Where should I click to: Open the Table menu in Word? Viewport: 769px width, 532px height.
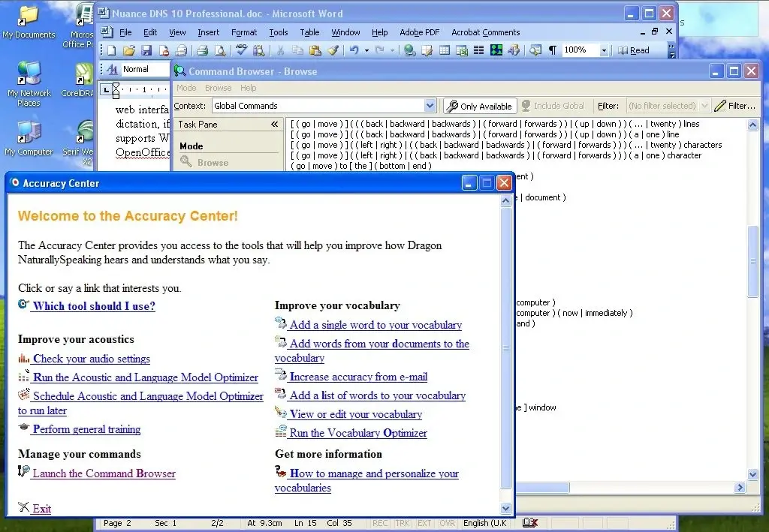pos(309,32)
